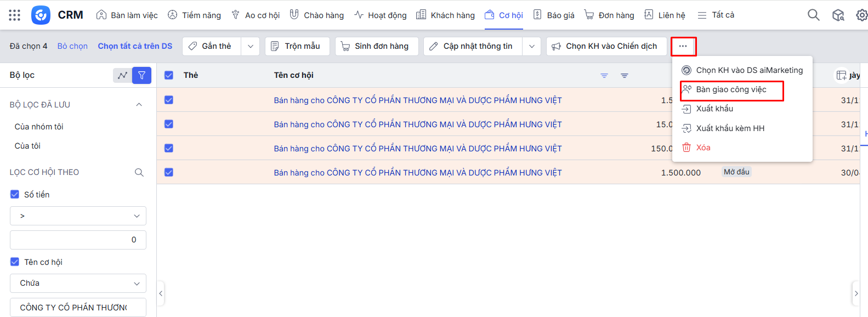The width and height of the screenshot is (868, 317).
Task: Collapse left filter panel arrow
Action: point(161,293)
